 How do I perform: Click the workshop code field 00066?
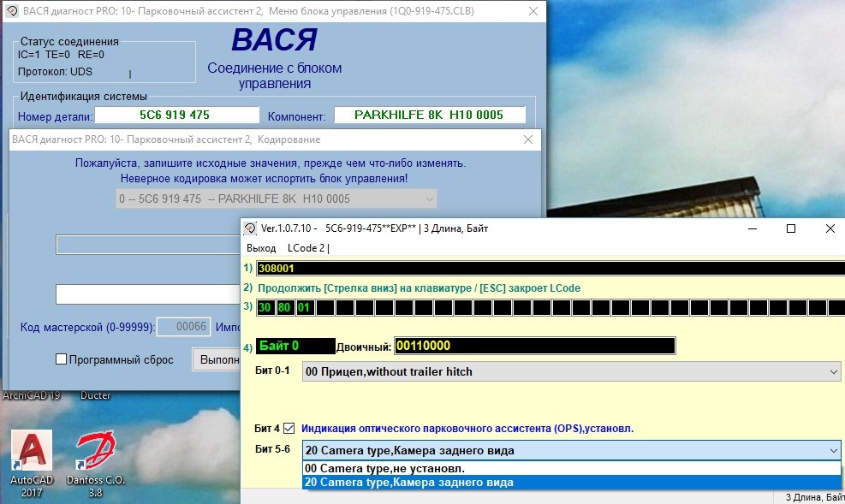pos(184,326)
